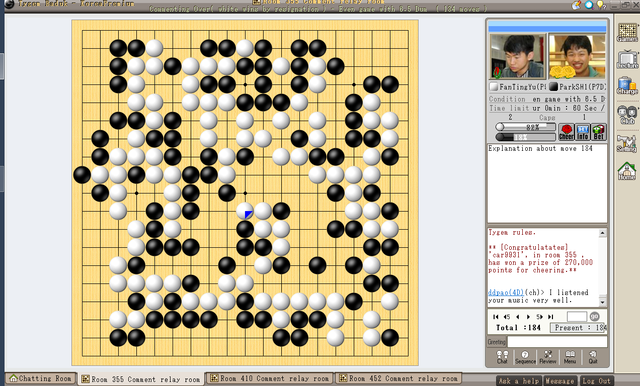The image size is (640, 386).
Task: Click the Cheer rose button
Action: 566,132
